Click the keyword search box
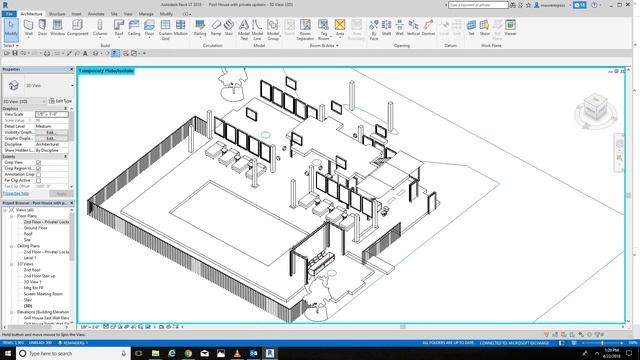The width and height of the screenshot is (640, 360). pyautogui.click(x=478, y=5)
